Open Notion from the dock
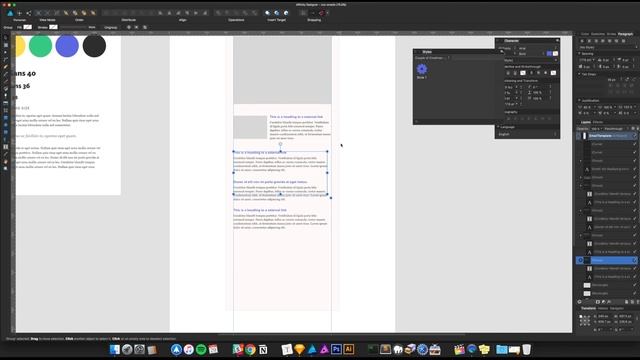Screen dimensions: 640x360 (263, 349)
